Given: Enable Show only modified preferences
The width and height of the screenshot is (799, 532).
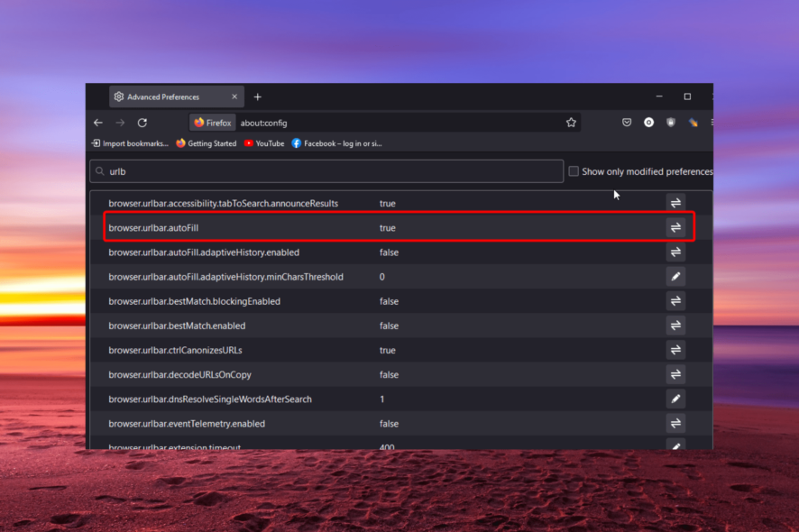Looking at the screenshot, I should pos(574,170).
